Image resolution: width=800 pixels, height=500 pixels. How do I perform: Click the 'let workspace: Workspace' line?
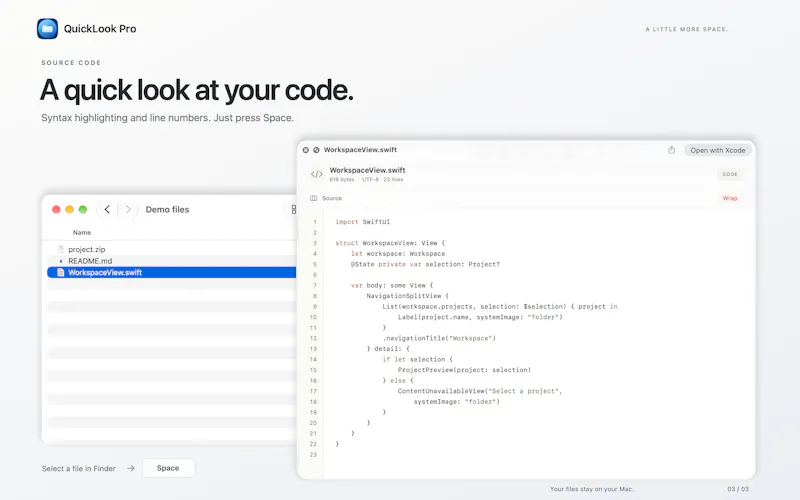(x=398, y=254)
